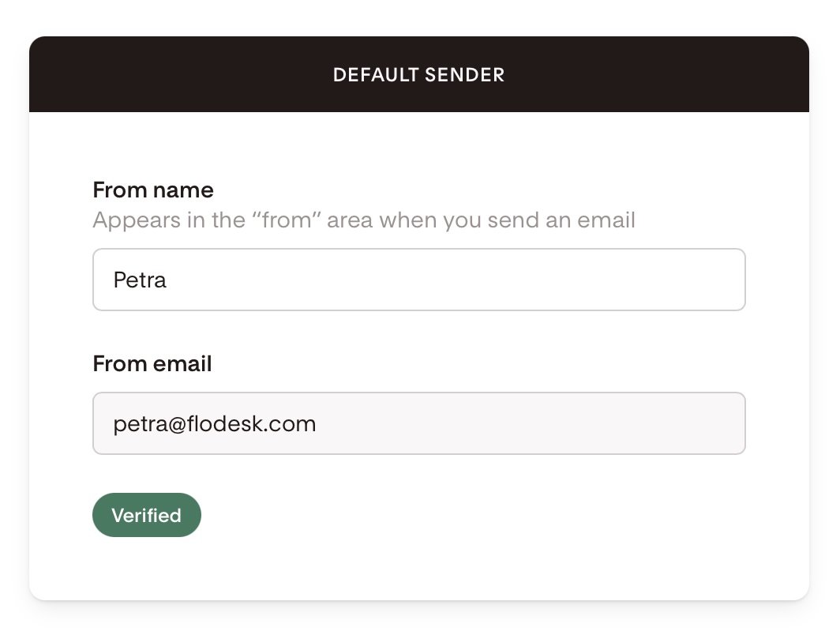Click empty space right of Petra in field

click(x=456, y=280)
